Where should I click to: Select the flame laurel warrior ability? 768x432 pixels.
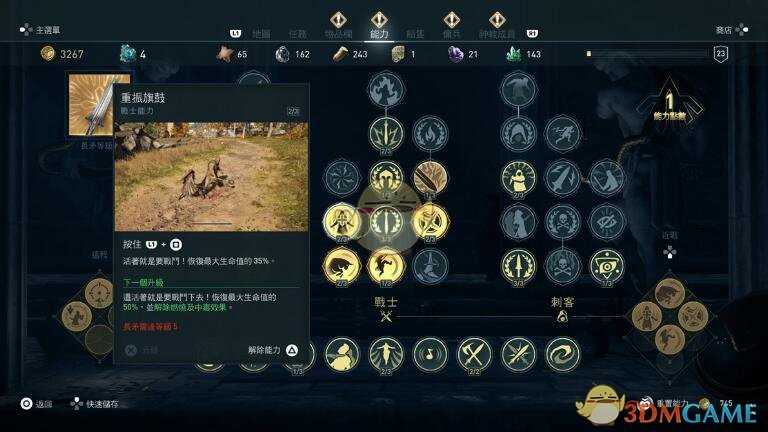[430, 133]
